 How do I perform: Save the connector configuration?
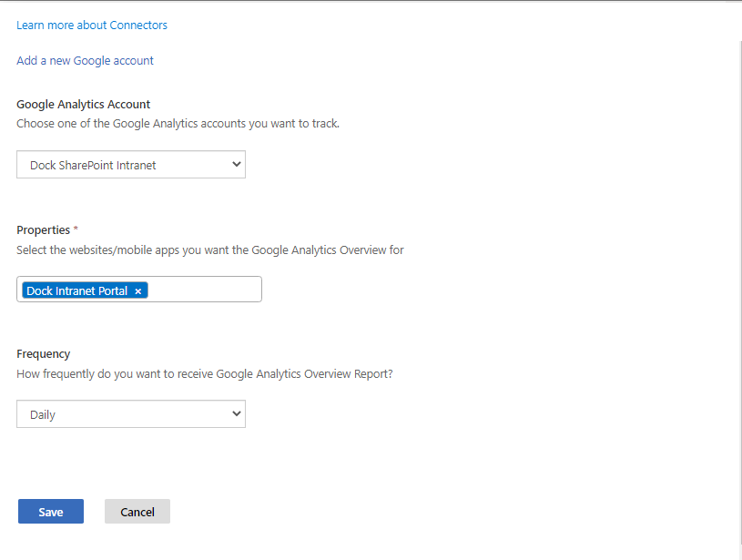(x=51, y=512)
